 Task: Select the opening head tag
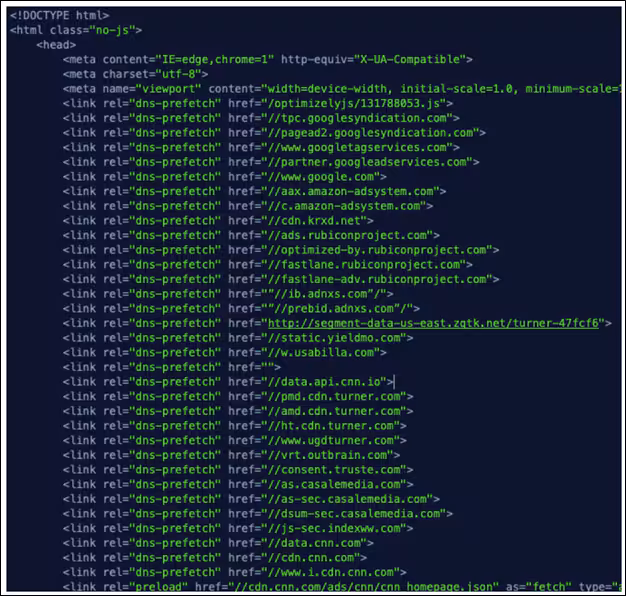56,45
